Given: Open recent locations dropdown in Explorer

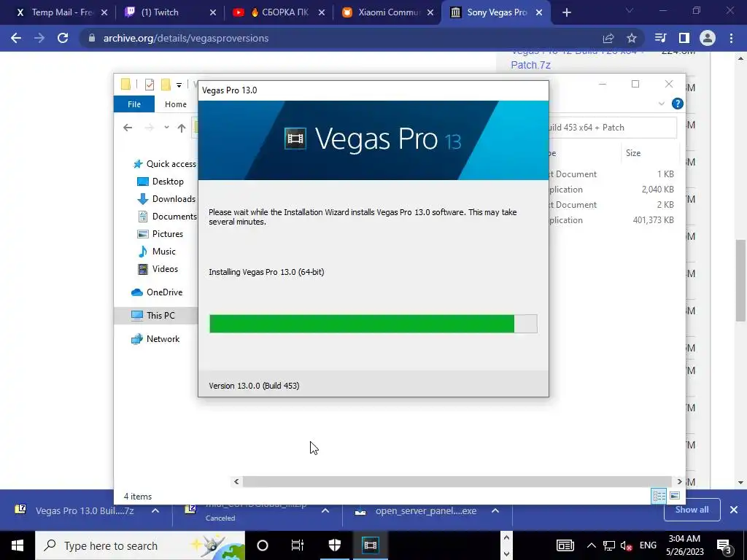Looking at the screenshot, I should tap(166, 128).
